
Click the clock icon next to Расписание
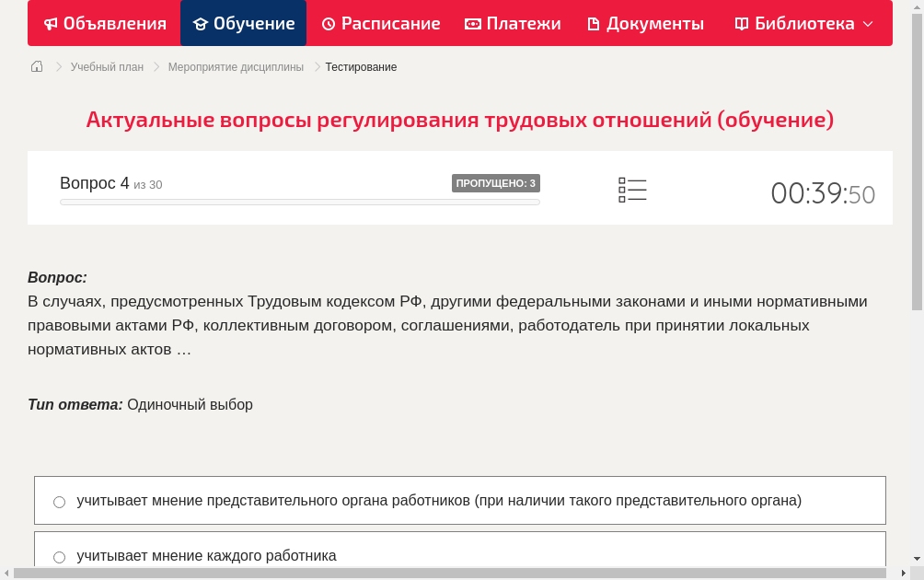click(x=327, y=23)
